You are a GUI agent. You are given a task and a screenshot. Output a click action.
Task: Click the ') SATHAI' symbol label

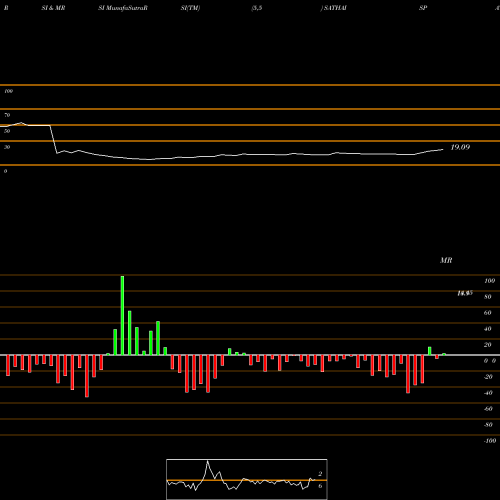pyautogui.click(x=334, y=8)
